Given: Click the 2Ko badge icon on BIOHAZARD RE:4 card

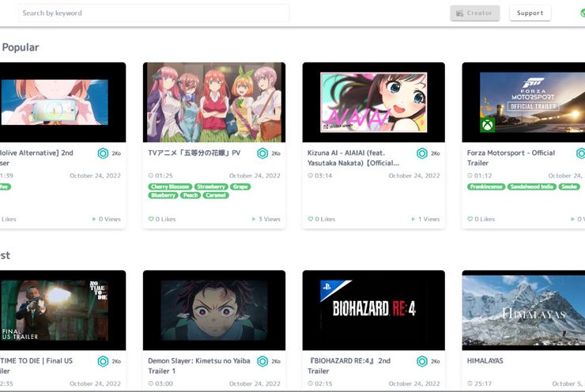Looking at the screenshot, I should click(x=422, y=361).
